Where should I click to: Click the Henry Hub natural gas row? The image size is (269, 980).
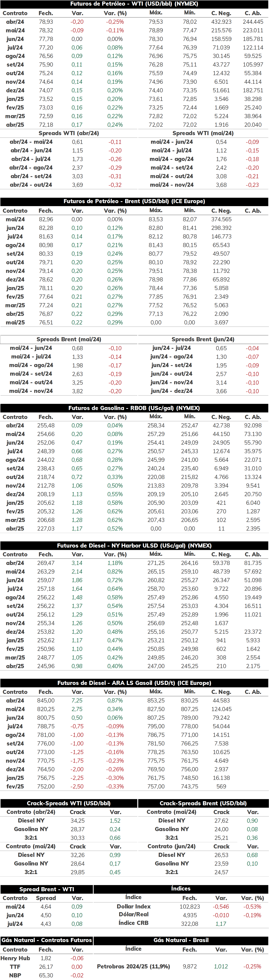46,958
